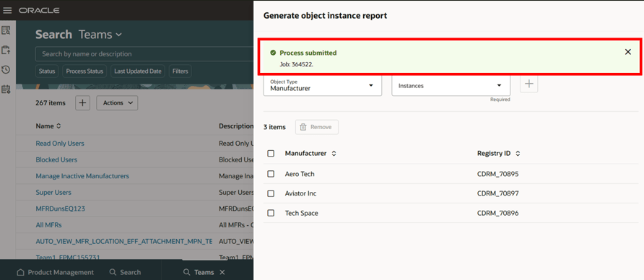Open the Read Only Users team link

60,144
